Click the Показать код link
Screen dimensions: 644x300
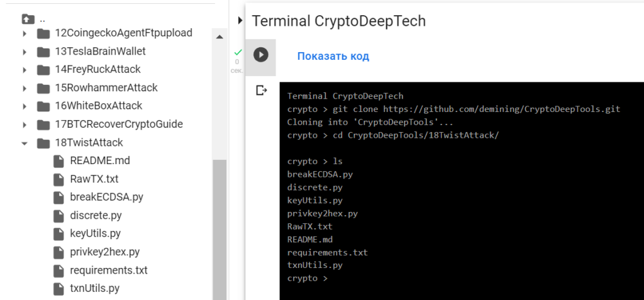click(x=333, y=57)
